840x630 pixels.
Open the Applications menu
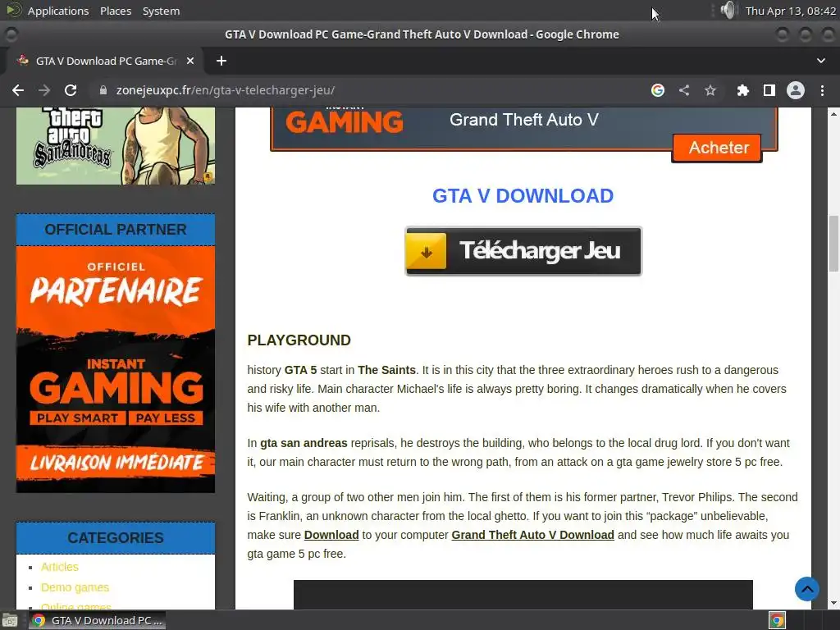click(x=58, y=11)
